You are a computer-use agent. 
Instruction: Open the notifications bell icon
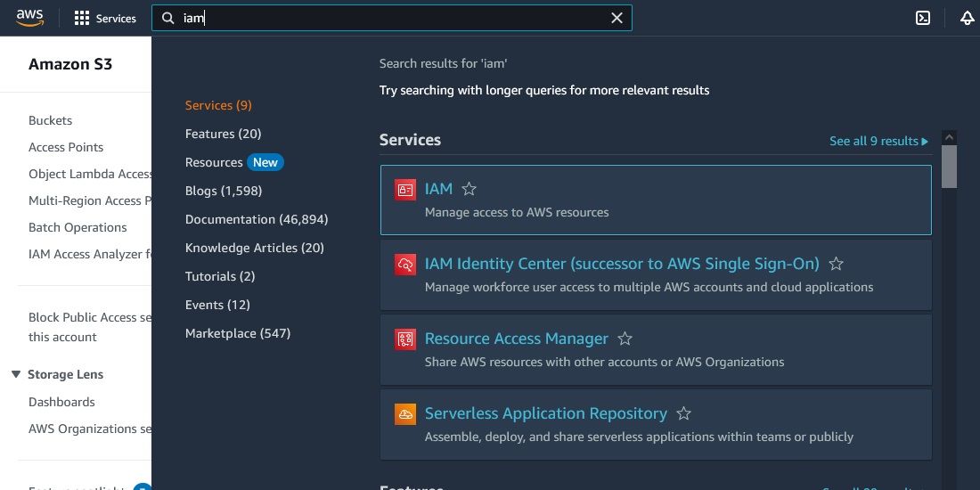click(x=967, y=18)
